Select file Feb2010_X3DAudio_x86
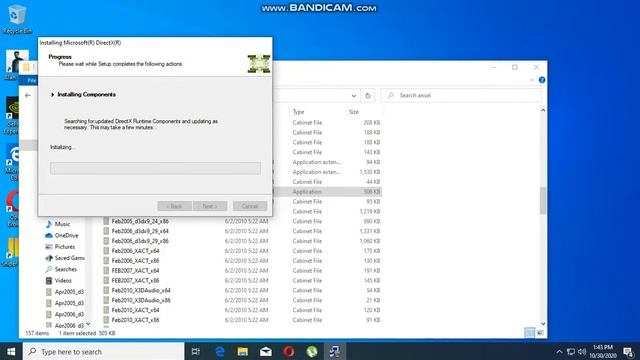 click(x=141, y=300)
